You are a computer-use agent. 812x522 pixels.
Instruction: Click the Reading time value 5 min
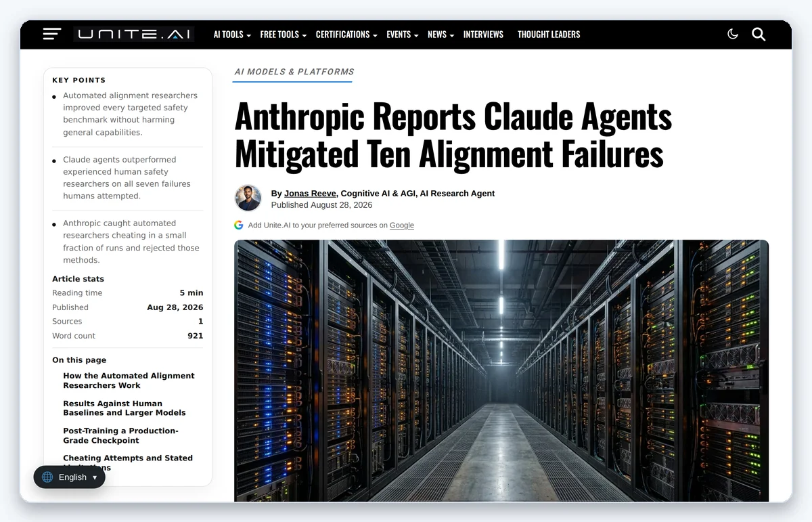click(191, 293)
